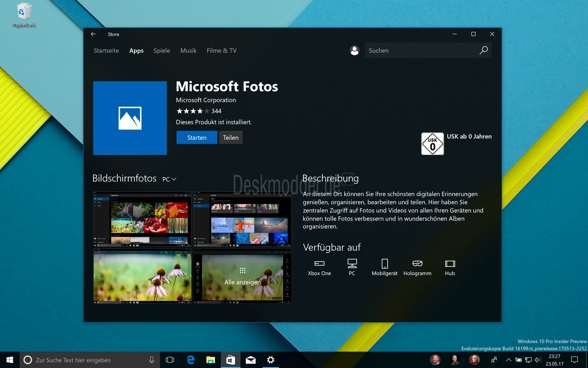588x368 pixels.
Task: Click the PC availability icon
Action: click(x=352, y=263)
